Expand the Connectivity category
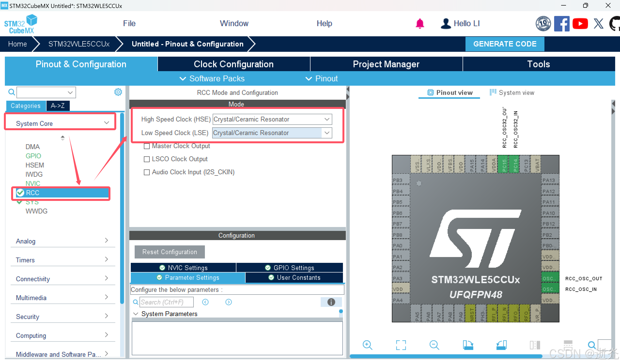 (x=62, y=279)
